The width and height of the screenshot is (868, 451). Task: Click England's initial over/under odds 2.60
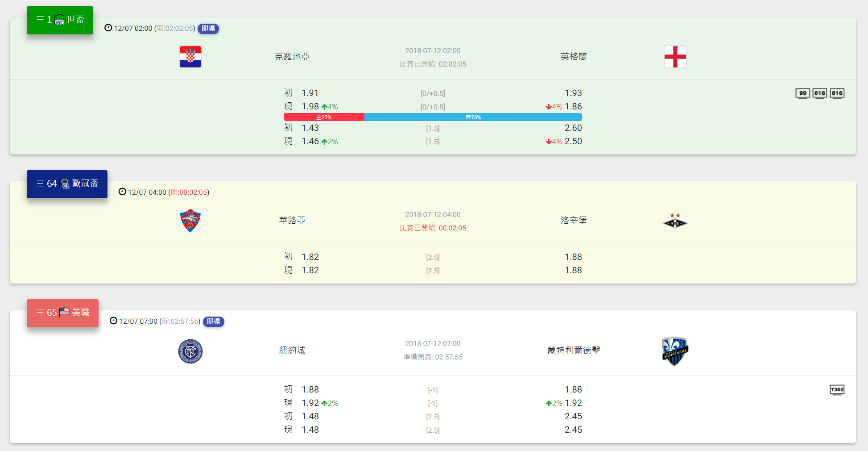pos(573,128)
